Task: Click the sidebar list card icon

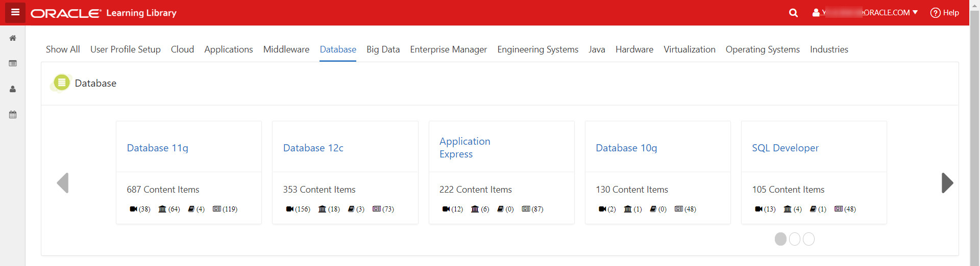Action: (13, 64)
